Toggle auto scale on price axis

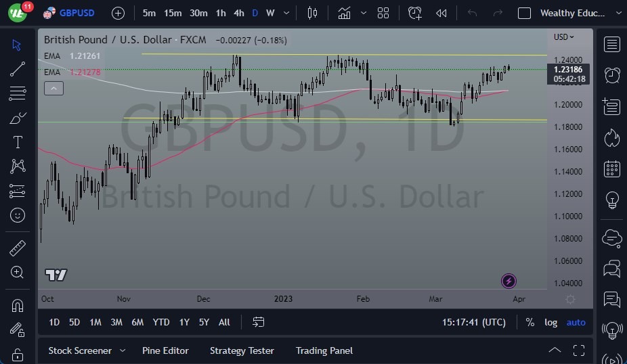(576, 323)
